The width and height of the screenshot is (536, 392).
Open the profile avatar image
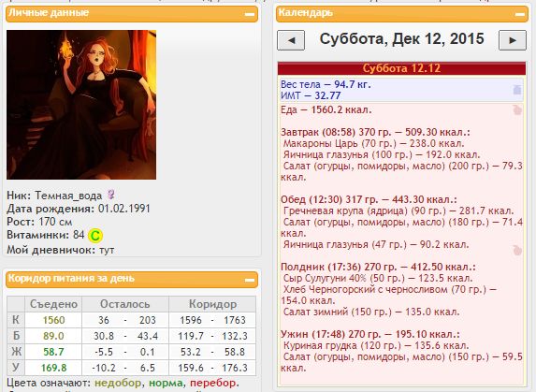[x=81, y=105]
